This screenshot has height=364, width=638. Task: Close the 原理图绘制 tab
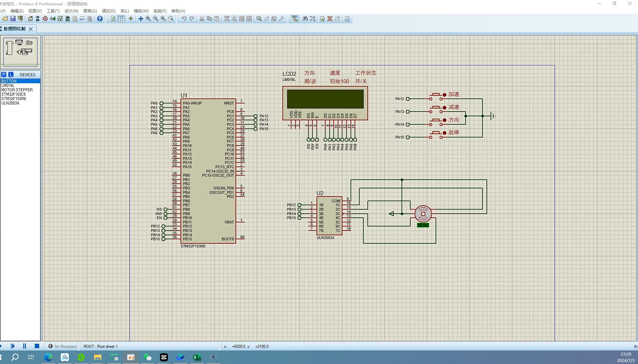click(x=31, y=29)
